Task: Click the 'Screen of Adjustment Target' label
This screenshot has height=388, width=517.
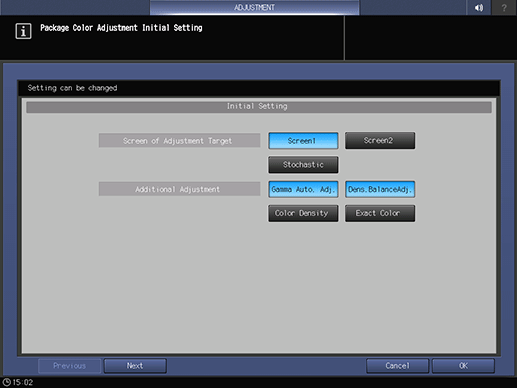Action: pos(179,141)
